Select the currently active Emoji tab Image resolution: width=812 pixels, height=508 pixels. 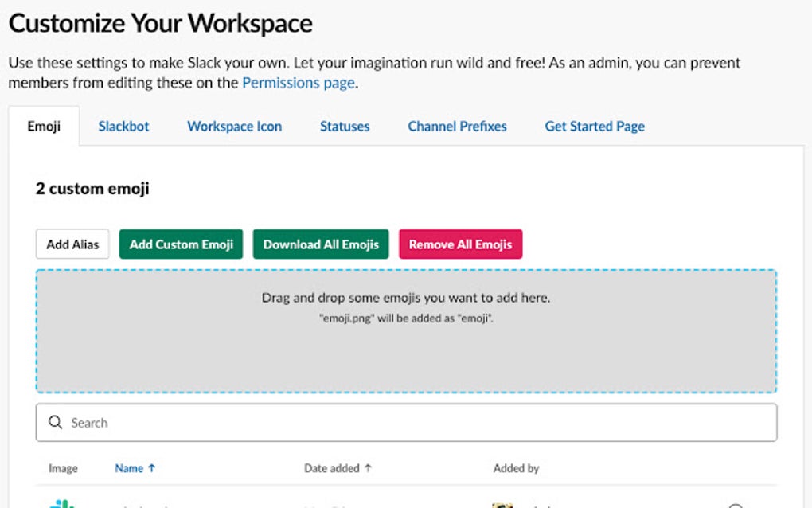(x=44, y=126)
